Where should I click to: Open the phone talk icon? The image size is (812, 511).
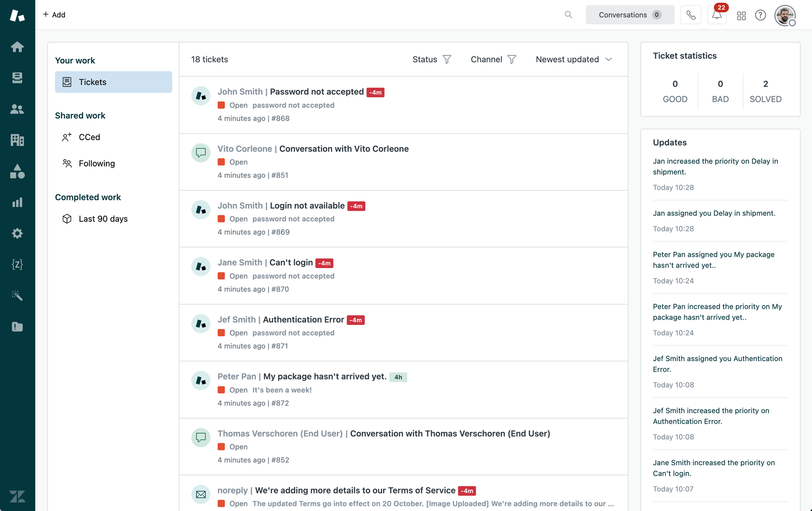point(691,15)
